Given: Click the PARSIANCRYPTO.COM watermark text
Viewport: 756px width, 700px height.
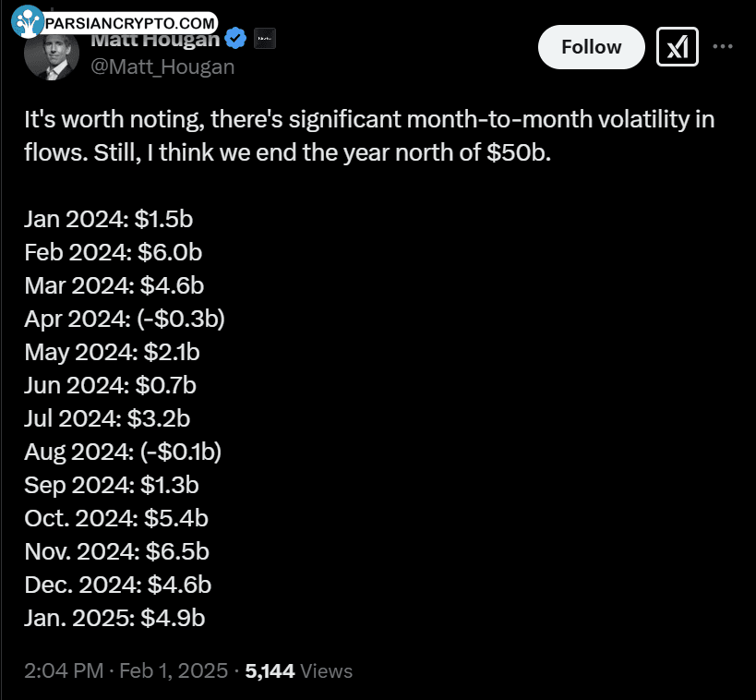Looking at the screenshot, I should point(130,23).
